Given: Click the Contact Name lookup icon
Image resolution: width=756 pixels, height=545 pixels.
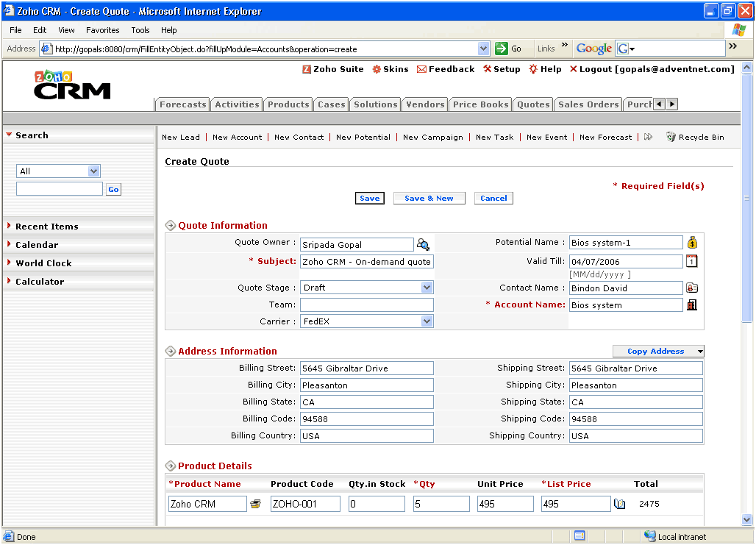Looking at the screenshot, I should (x=691, y=288).
